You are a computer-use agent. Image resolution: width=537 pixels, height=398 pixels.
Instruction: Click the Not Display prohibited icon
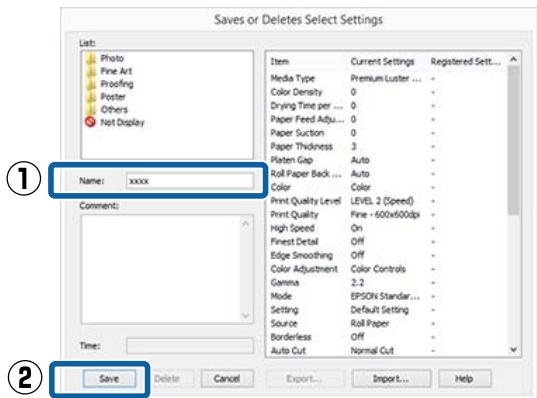(x=90, y=122)
